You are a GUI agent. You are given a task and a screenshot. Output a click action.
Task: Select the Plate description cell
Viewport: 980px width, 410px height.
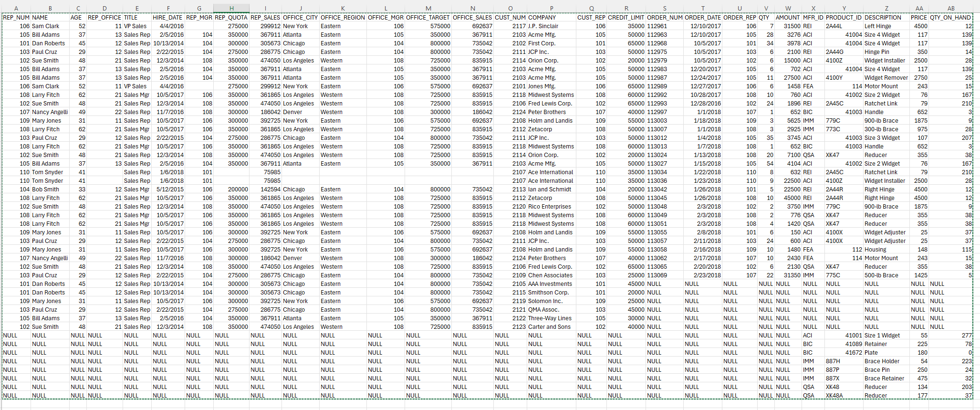point(886,352)
